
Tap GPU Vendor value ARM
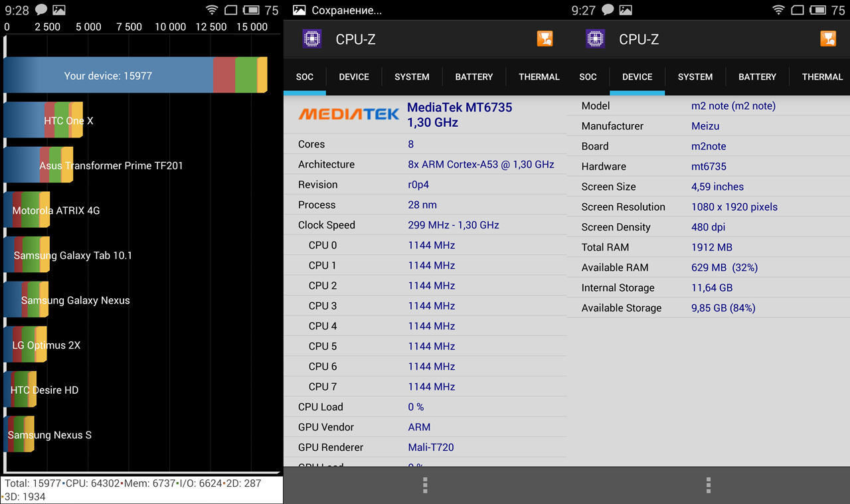(419, 427)
